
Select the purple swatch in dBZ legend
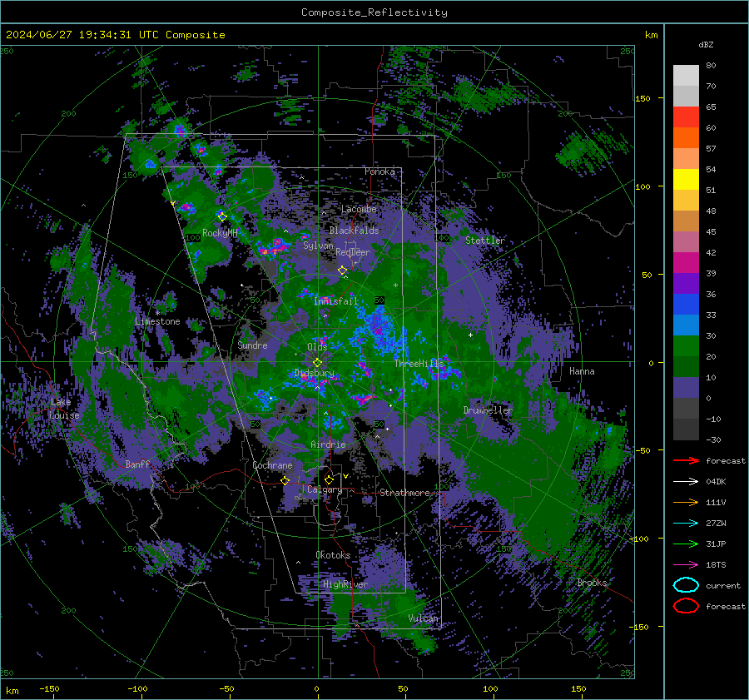(686, 283)
